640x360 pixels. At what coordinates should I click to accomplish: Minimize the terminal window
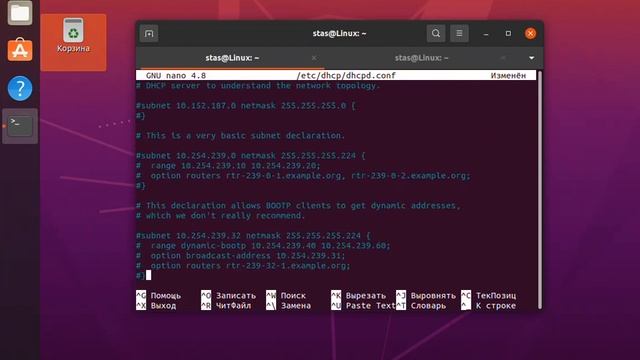[x=486, y=33]
